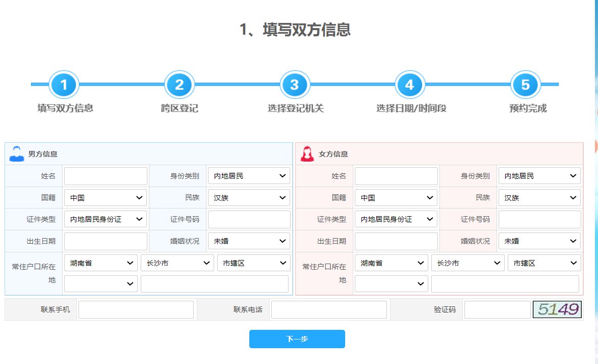
Task: Click the red female avatar icon
Action: [307, 153]
